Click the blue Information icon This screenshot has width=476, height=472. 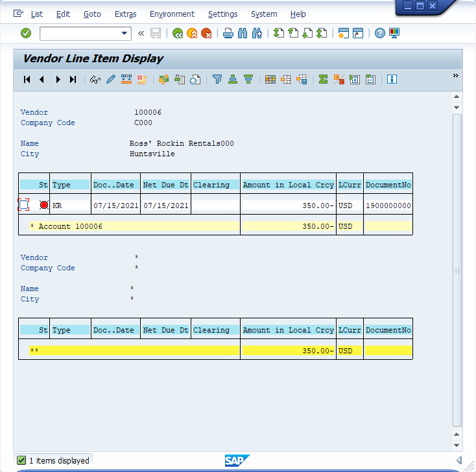pos(392,80)
